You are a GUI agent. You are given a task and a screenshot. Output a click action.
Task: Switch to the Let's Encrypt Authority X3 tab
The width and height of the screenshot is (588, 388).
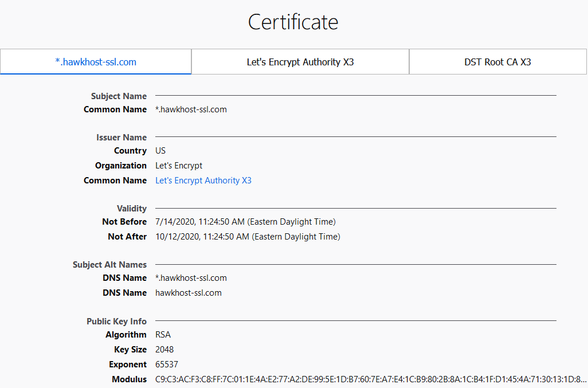[300, 61]
